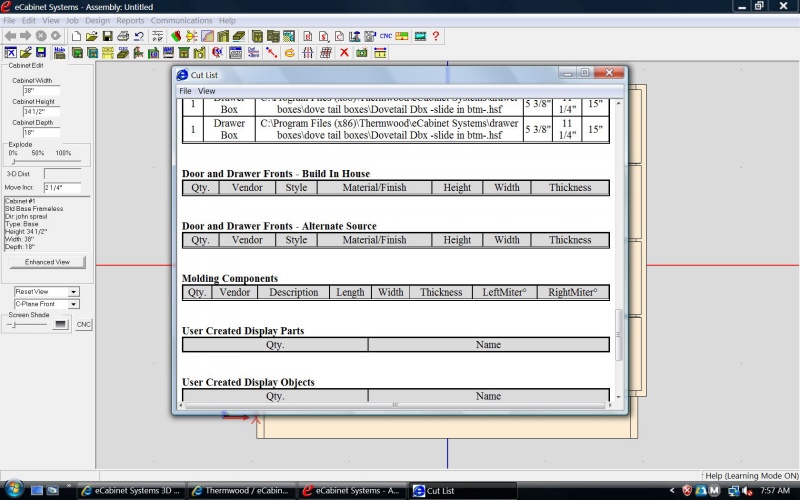Viewport: 800px width, 500px height.
Task: Click the grayed Forward arrow icon
Action: click(x=26, y=36)
